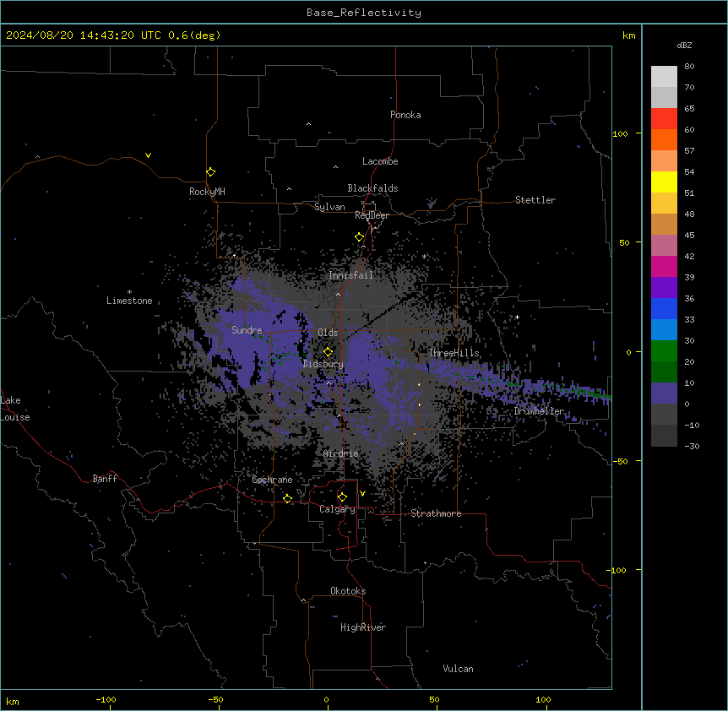The image size is (728, 711).
Task: Select the magenta 39-42 dBZ legend swatch
Action: pos(664,266)
